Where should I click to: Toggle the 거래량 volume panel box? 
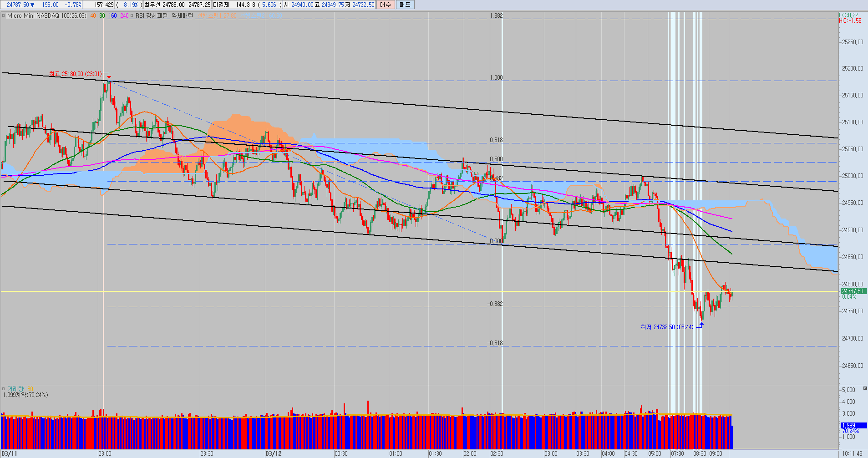4,389
